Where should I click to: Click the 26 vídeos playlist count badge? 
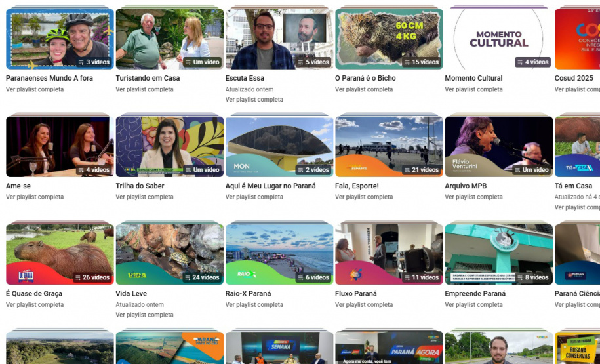(92, 277)
